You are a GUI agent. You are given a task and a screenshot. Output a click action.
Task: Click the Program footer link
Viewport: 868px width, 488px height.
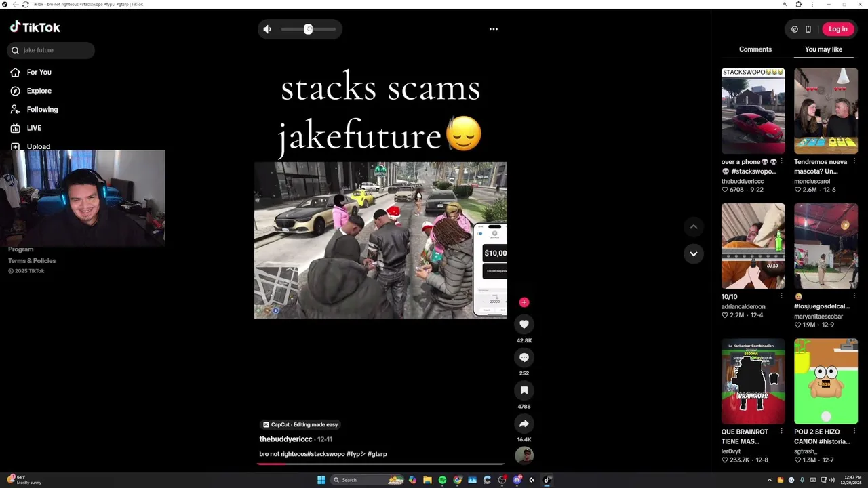tap(20, 249)
